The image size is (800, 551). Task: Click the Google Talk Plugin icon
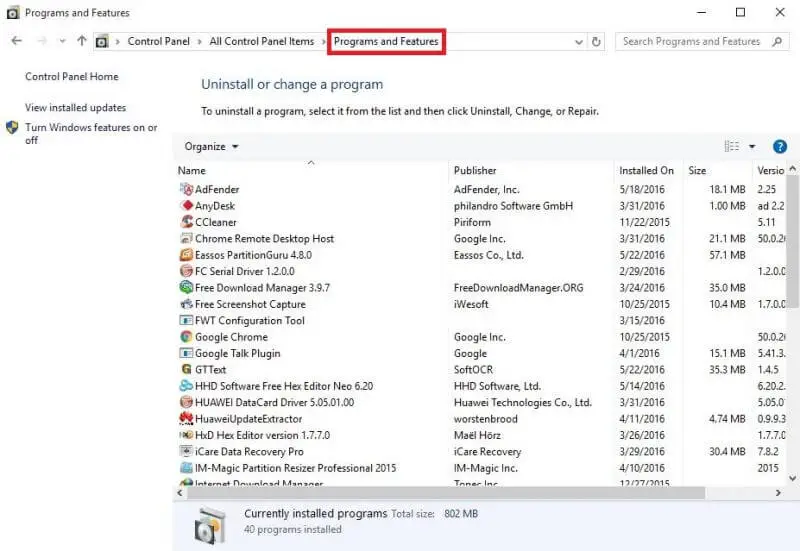[186, 353]
